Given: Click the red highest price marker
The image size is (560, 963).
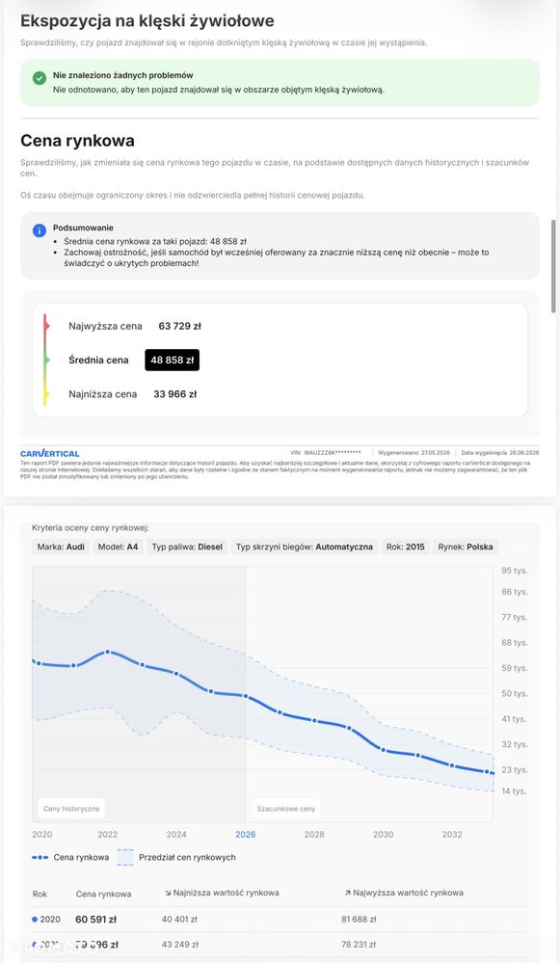Looking at the screenshot, I should 46,326.
